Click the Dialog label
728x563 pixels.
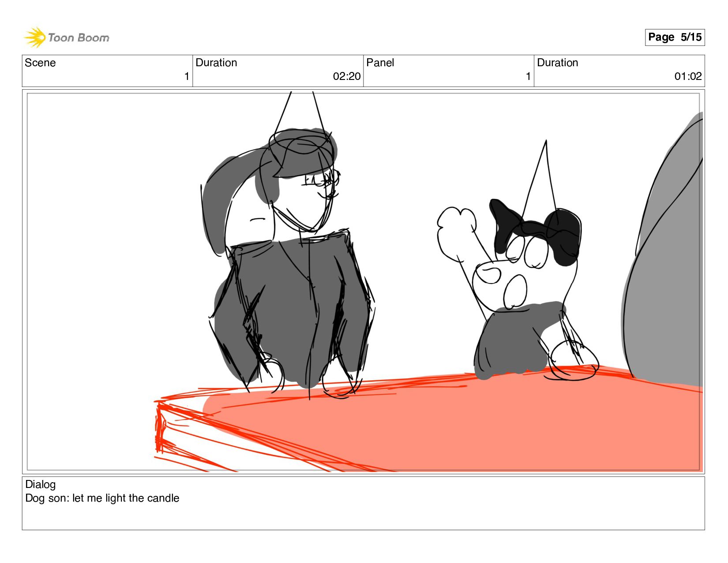click(x=40, y=484)
